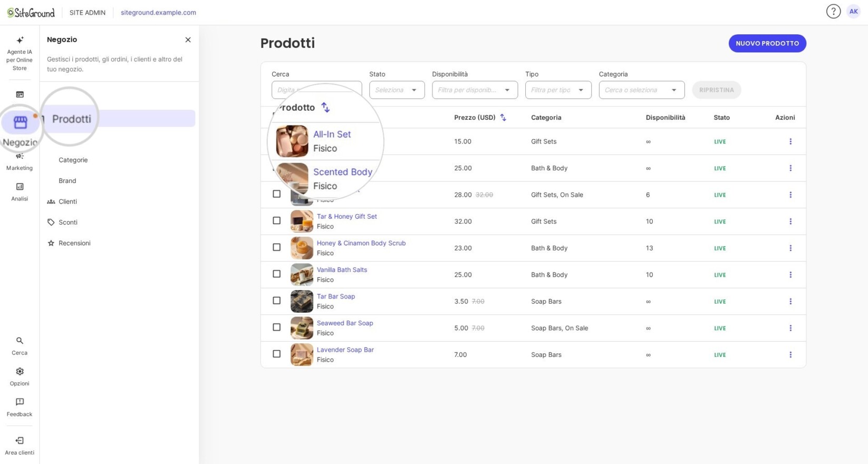
Task: Open Brand in the Negozio menu
Action: 67,180
